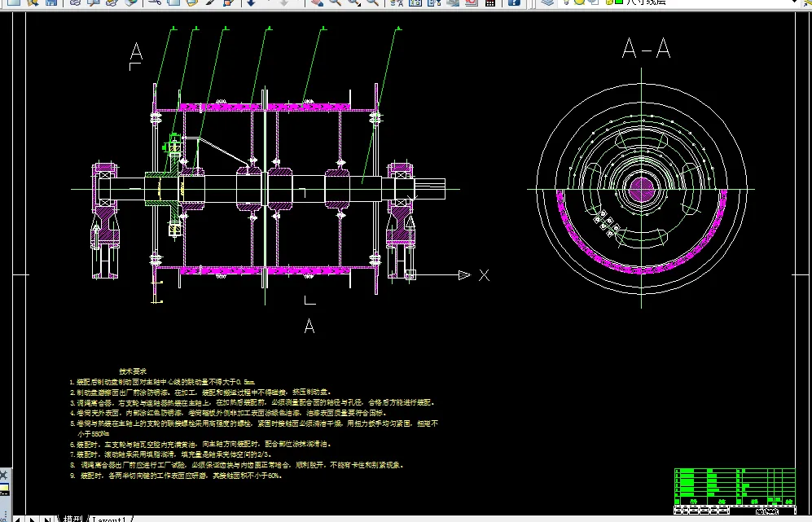This screenshot has width=812, height=522.
Task: Open the Tool Palettes window icon
Action: click(x=434, y=2)
